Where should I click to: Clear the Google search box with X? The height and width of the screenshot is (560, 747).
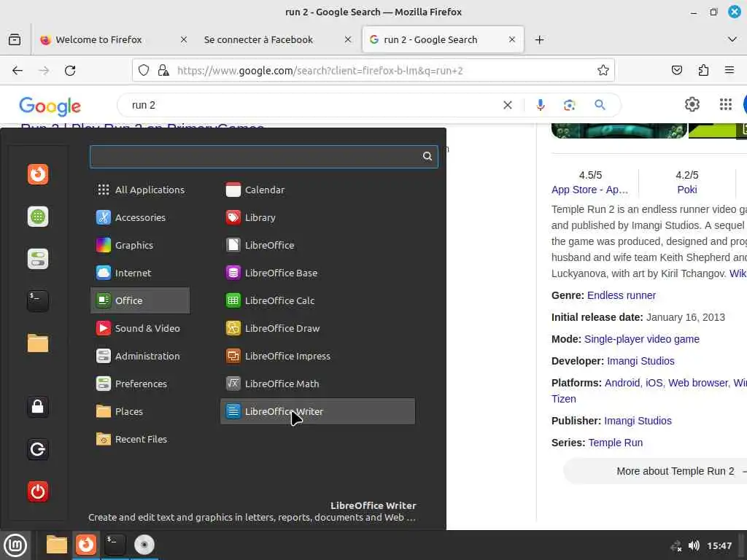pyautogui.click(x=508, y=105)
